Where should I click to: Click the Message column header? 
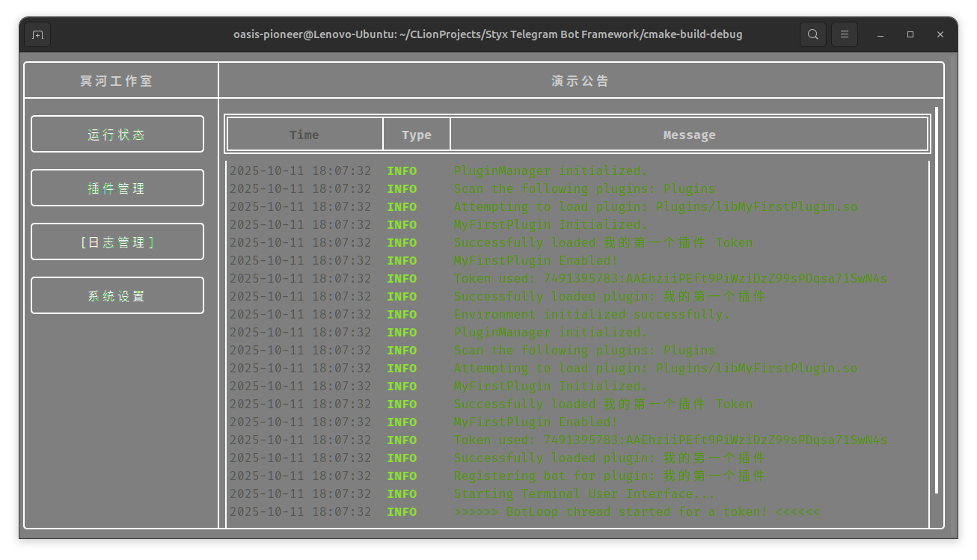pos(690,135)
